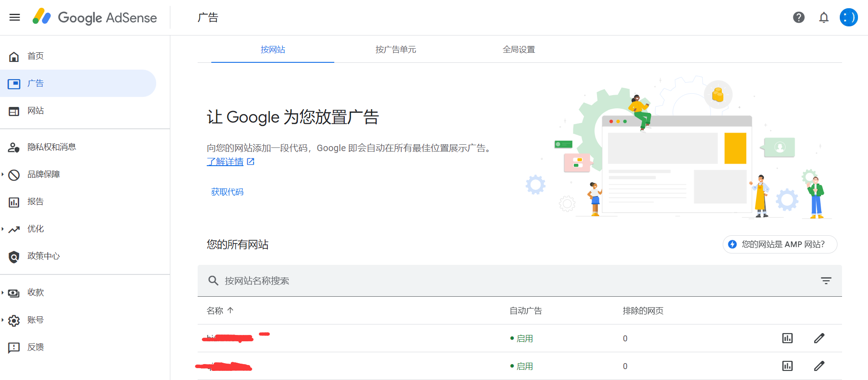The image size is (868, 380).
Task: Click the 网站 sites icon in sidebar
Action: click(x=14, y=111)
